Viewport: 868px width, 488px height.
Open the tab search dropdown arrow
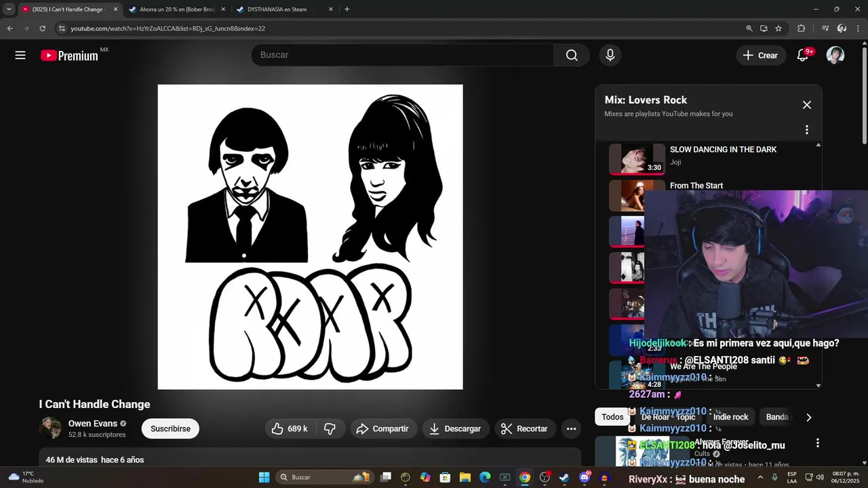click(8, 9)
